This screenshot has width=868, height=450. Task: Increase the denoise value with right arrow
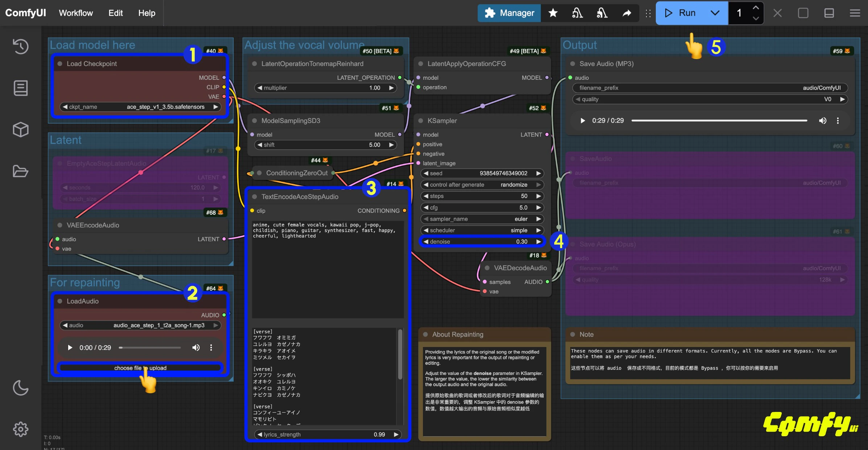(539, 242)
